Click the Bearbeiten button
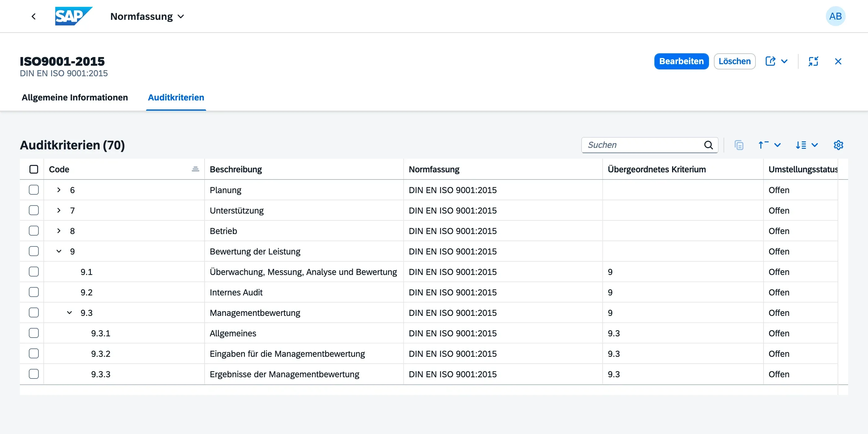This screenshot has width=868, height=434. pos(681,61)
